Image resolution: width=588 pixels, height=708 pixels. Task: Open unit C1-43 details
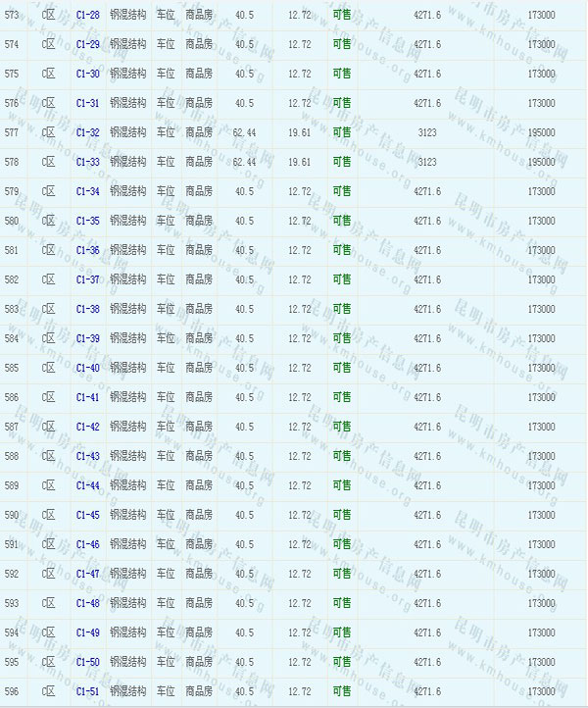coord(87,456)
